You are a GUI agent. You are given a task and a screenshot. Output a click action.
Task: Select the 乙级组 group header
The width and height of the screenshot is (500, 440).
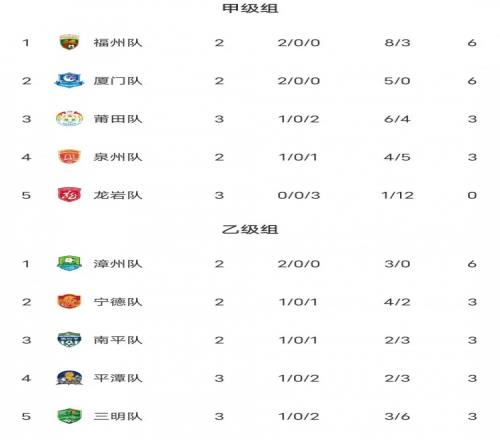click(x=250, y=229)
